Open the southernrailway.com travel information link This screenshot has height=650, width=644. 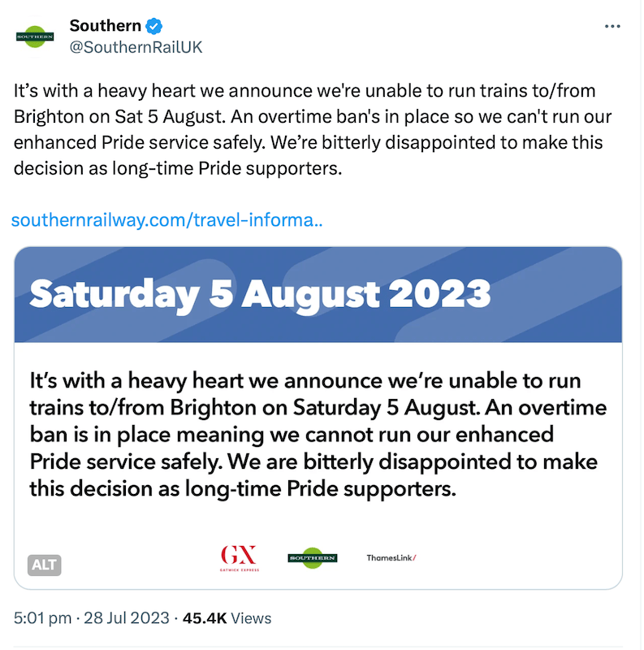(x=168, y=220)
